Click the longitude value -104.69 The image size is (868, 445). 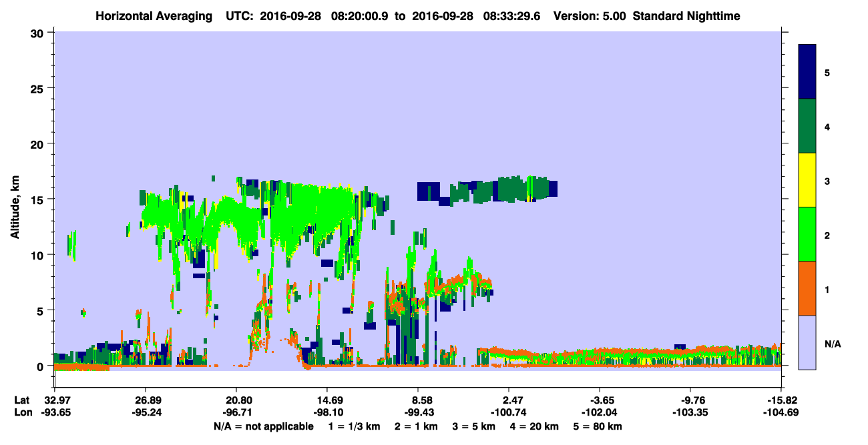pyautogui.click(x=781, y=412)
